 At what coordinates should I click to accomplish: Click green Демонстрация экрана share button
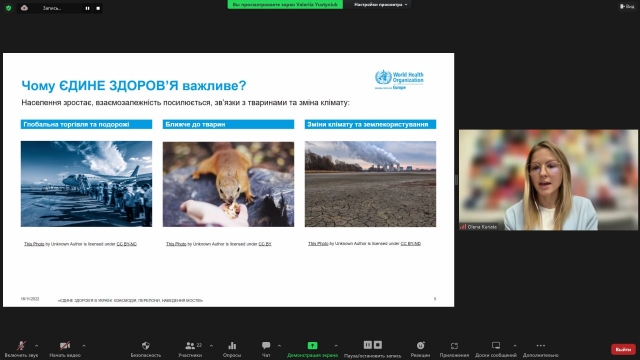coord(312,346)
